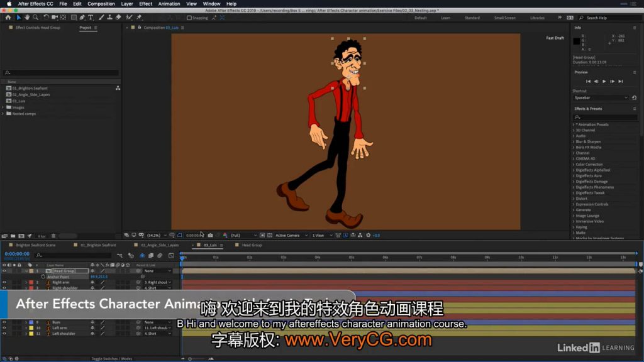This screenshot has height=362, width=644.
Task: Open the Effect menu
Action: click(146, 4)
